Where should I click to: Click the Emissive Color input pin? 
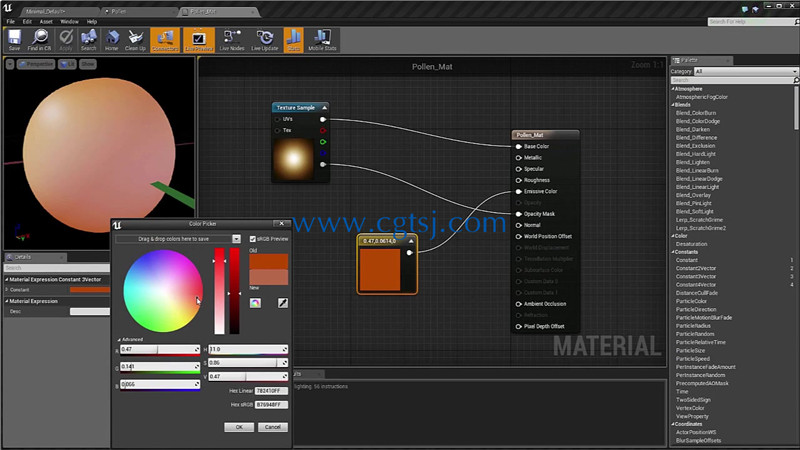click(518, 191)
